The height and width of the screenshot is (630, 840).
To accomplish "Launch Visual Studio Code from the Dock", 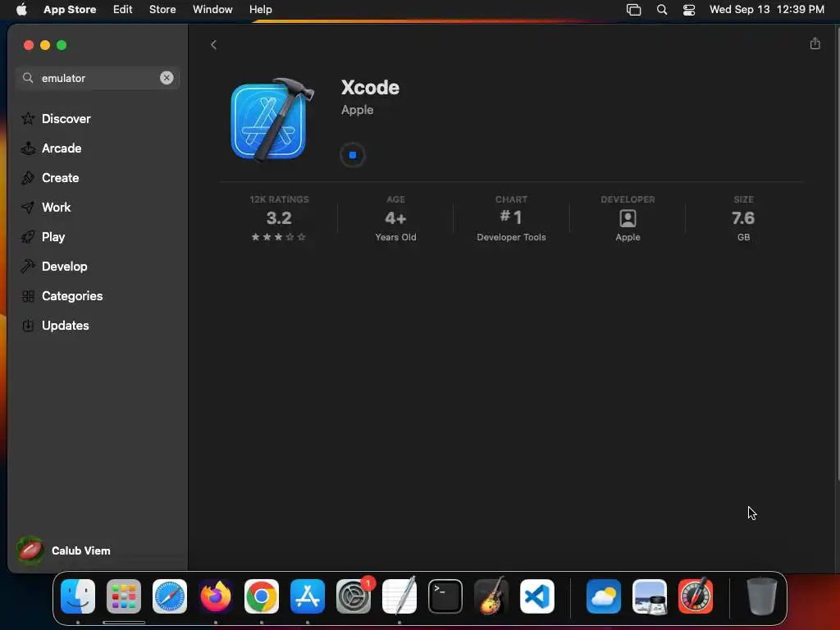I will (537, 596).
